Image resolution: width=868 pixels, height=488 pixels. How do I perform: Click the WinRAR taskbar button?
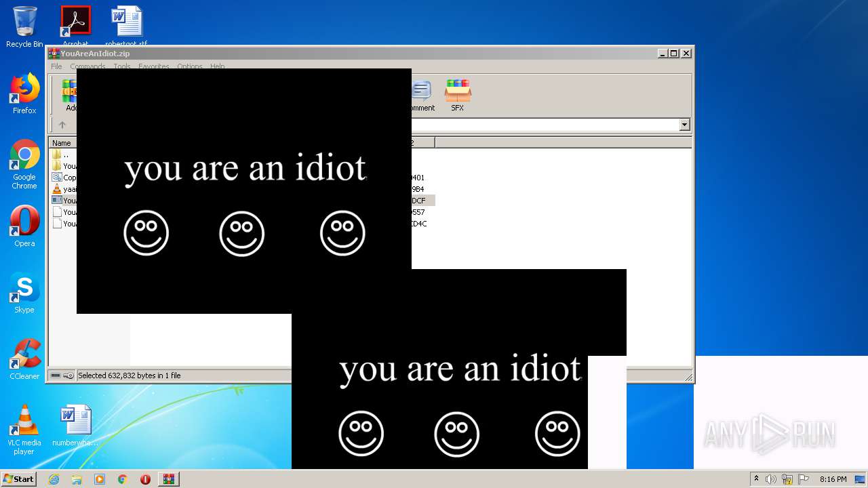coord(169,479)
